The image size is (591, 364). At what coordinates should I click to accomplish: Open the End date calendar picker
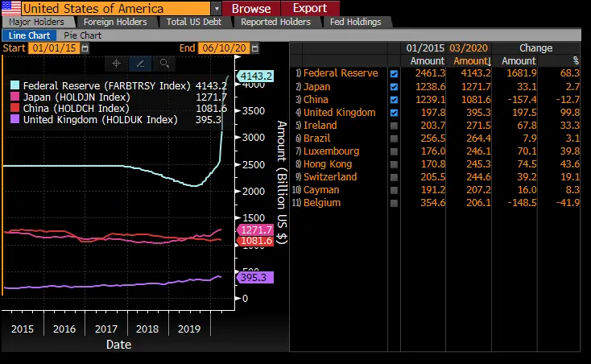(251, 48)
